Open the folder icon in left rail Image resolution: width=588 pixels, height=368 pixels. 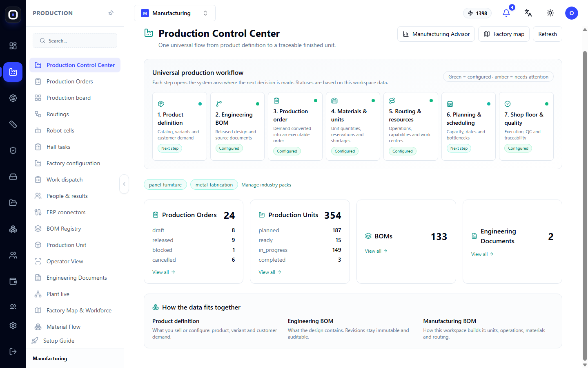click(x=13, y=203)
